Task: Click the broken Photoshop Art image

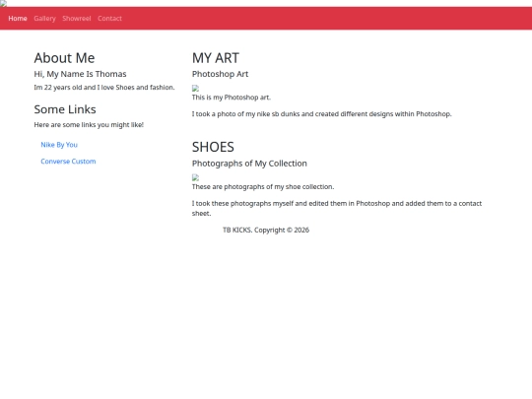Action: (195, 89)
